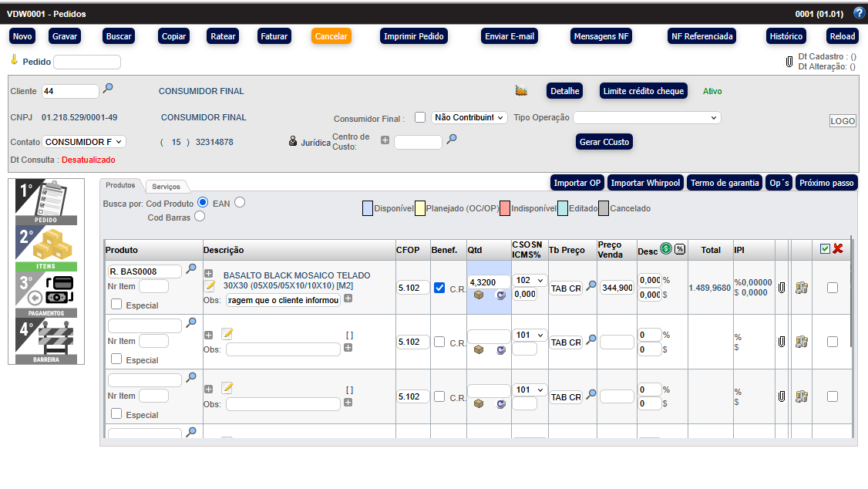This screenshot has width=868, height=489.
Task: Open the 1º Pedido step icon
Action: pos(46,201)
